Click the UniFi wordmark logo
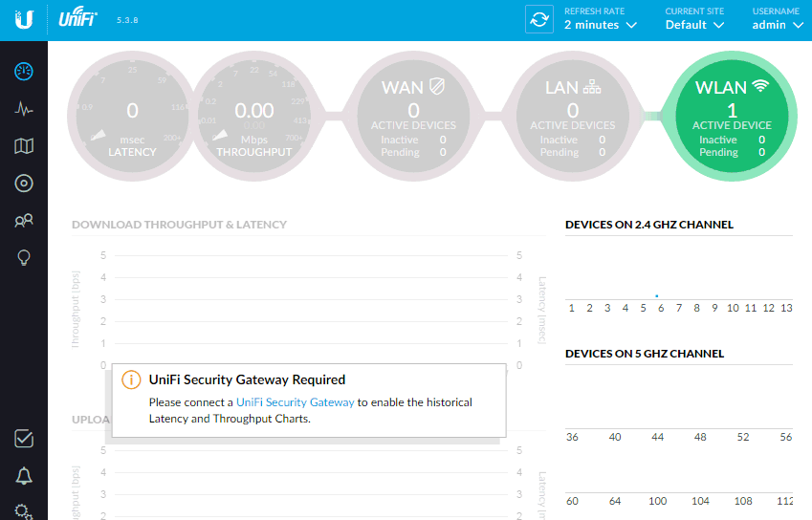This screenshot has height=520, width=812. 77,17
